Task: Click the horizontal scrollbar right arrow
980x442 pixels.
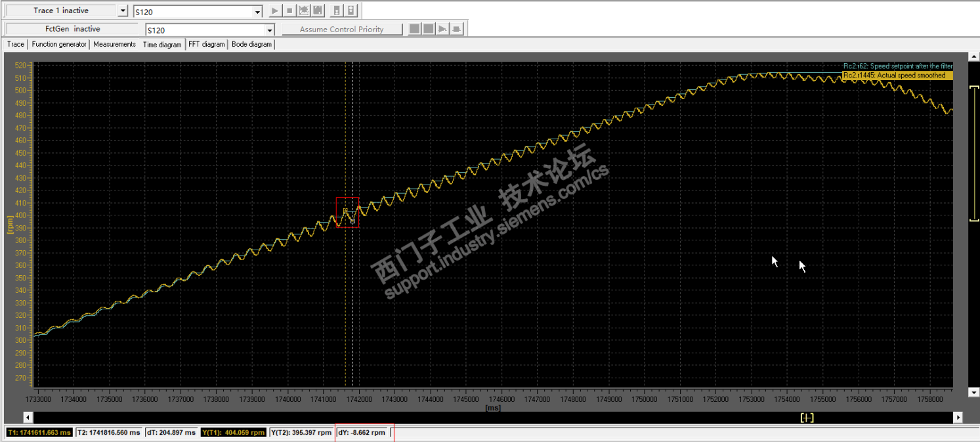Action: click(958, 417)
